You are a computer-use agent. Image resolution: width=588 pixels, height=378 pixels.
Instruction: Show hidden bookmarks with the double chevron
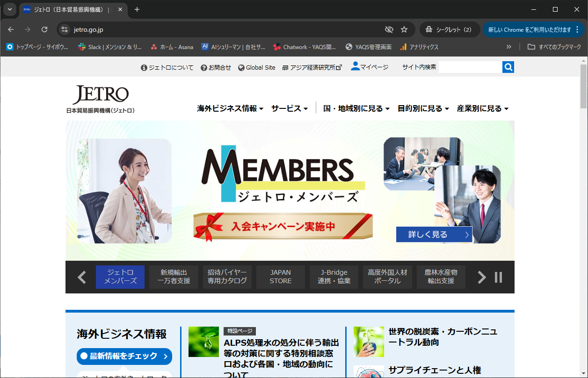pos(509,47)
